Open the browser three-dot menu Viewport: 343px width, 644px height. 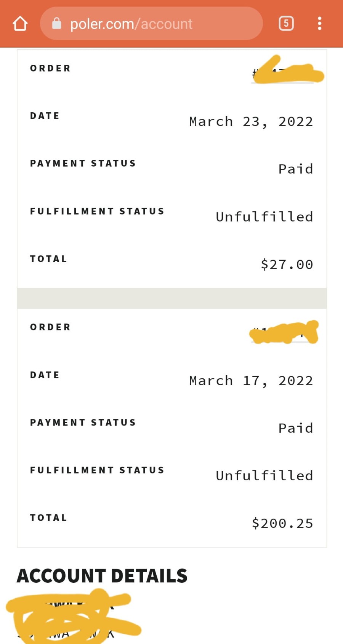tap(319, 24)
